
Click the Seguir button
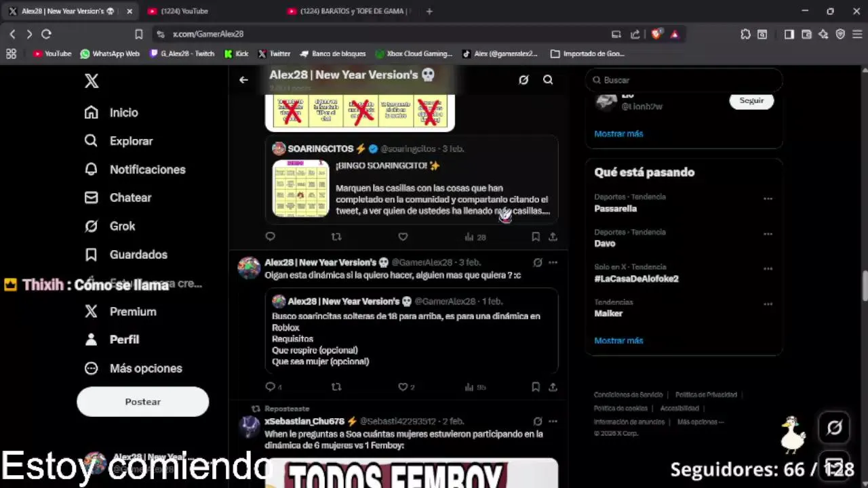pos(751,100)
